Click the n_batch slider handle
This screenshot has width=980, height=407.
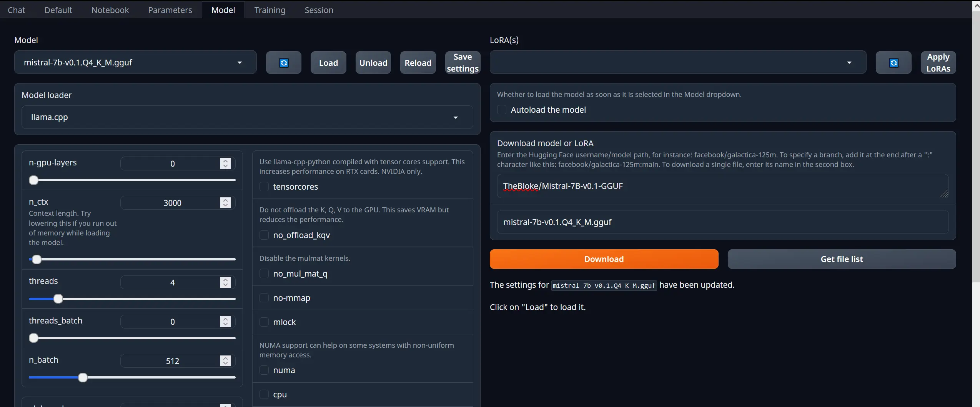tap(83, 377)
